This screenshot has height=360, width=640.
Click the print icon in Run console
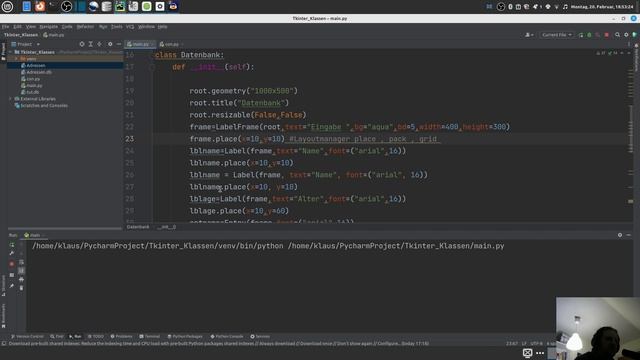coord(21,279)
